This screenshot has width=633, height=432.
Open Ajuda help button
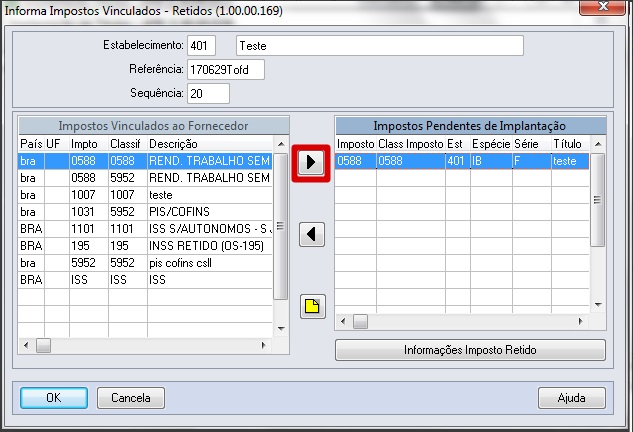[572, 398]
